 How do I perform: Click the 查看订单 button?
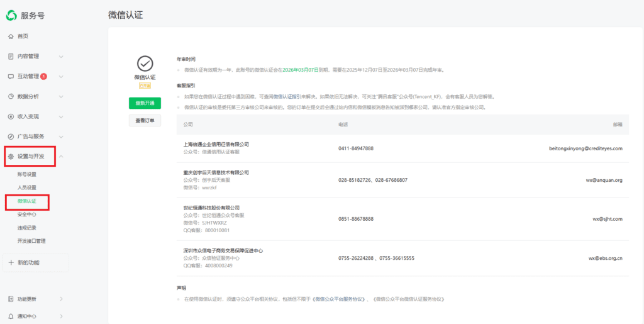(x=145, y=121)
